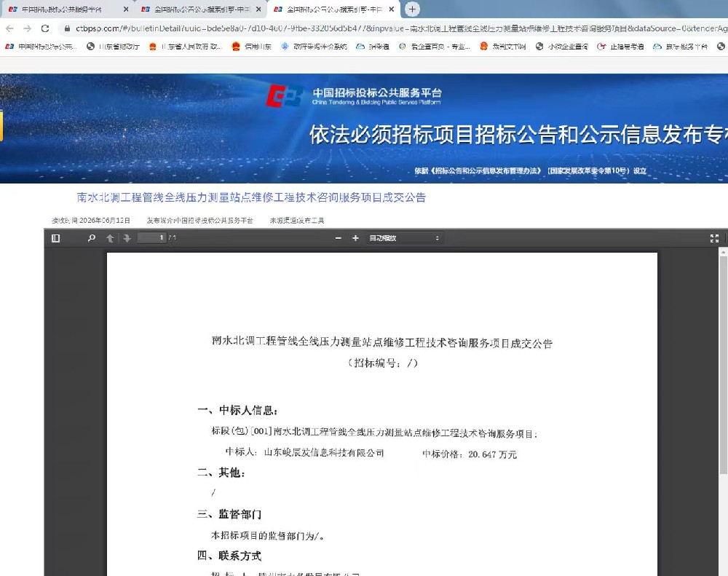Open the 山东省人民政府 bookmark
The height and width of the screenshot is (576, 728).
[186, 47]
